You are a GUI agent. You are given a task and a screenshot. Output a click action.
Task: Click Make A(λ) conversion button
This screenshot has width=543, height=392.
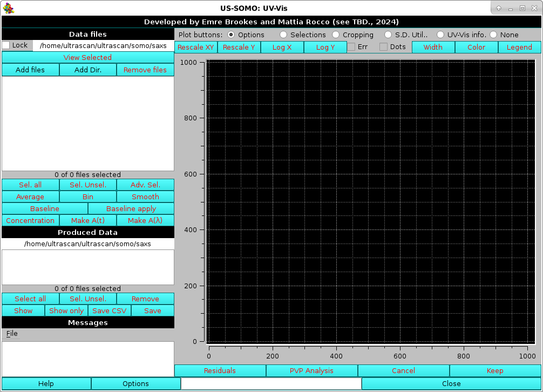(x=145, y=220)
